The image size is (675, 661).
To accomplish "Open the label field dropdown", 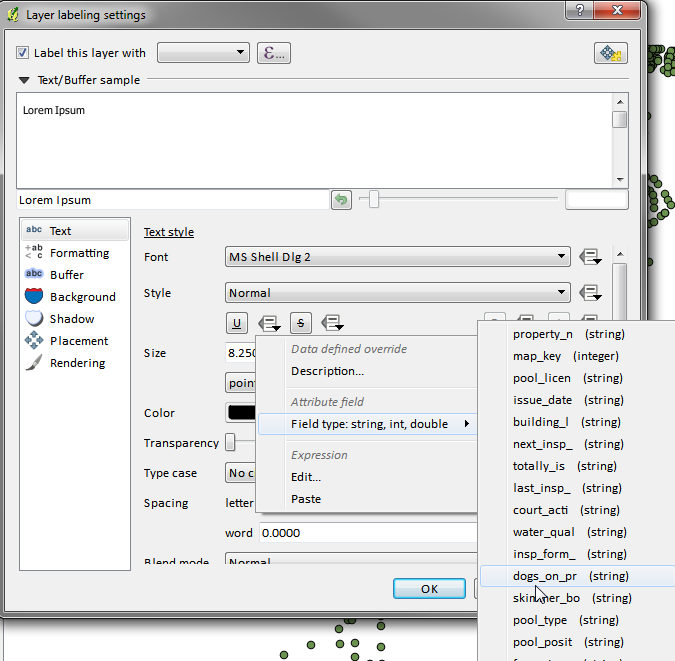I will coord(203,53).
